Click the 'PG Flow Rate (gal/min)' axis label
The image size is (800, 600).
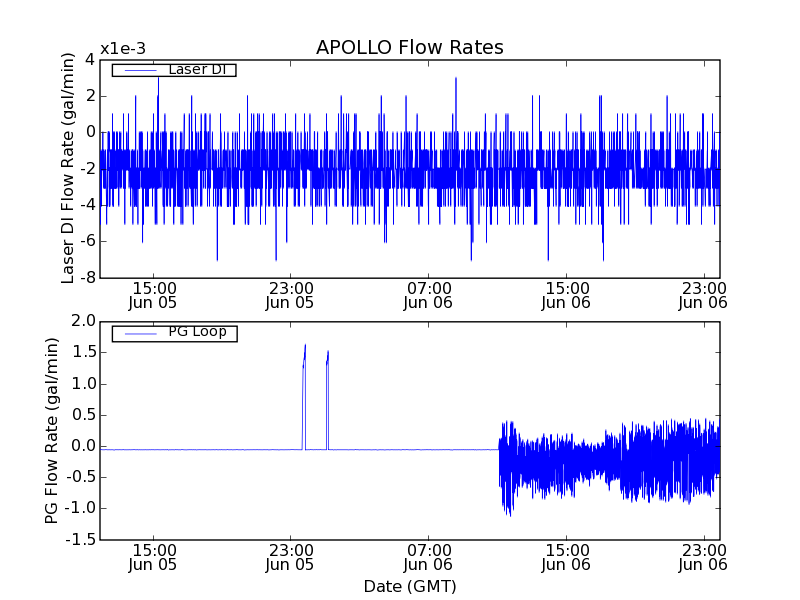52,431
